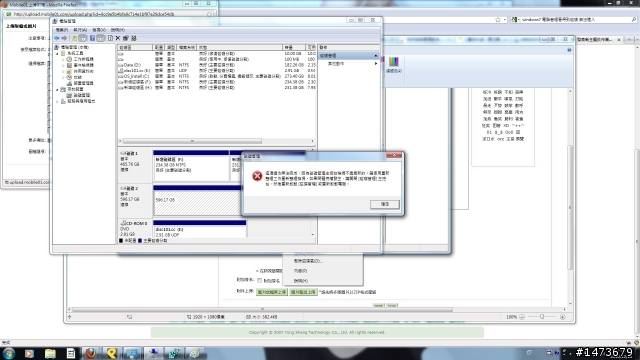Select the Computer Management root tree node
The image size is (640, 360).
[71, 47]
